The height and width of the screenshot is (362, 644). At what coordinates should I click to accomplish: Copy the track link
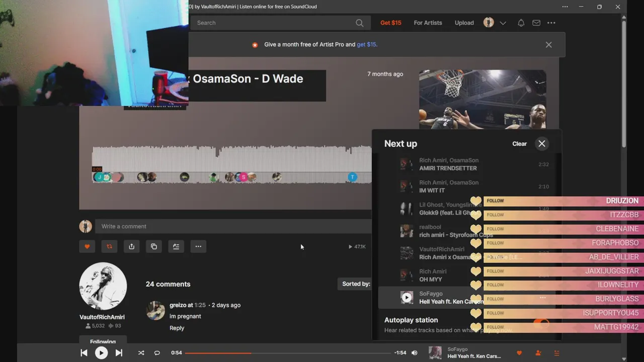[x=154, y=246]
